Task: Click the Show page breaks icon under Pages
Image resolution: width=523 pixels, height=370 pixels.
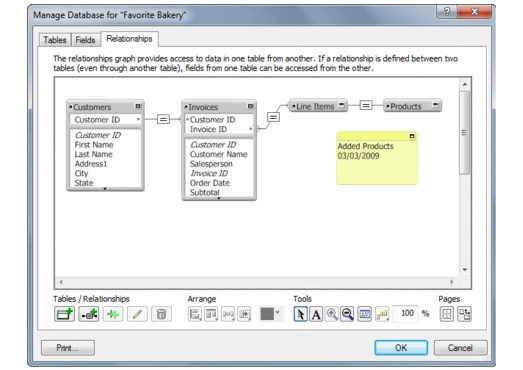Action: point(447,314)
